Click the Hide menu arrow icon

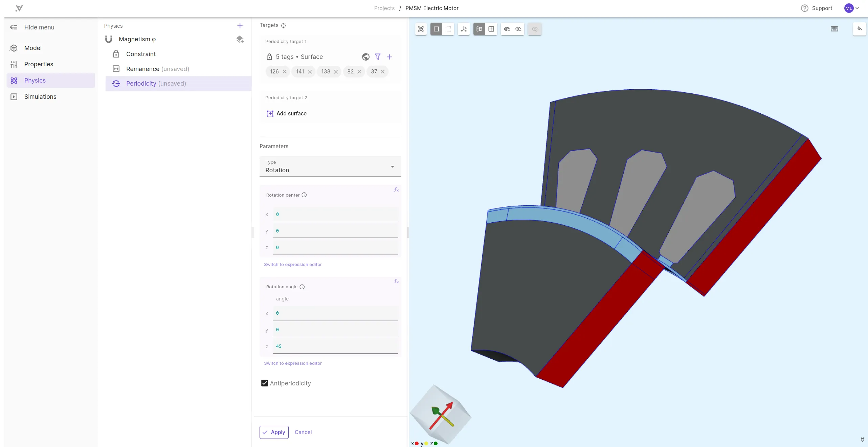click(14, 27)
